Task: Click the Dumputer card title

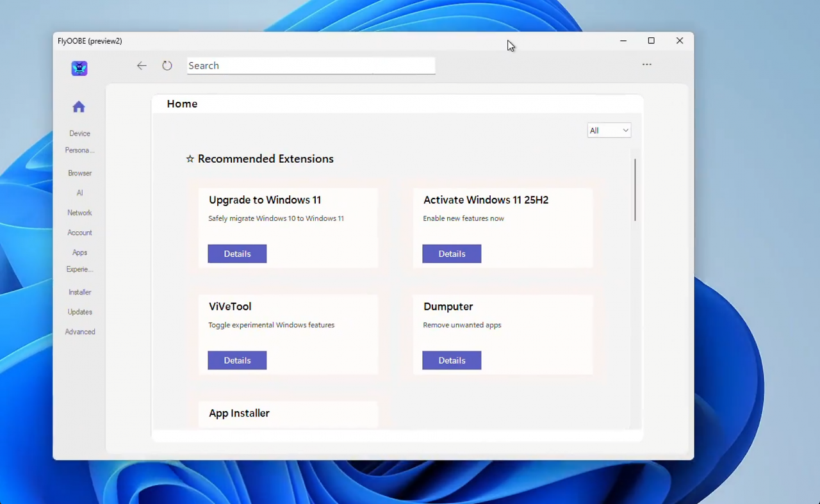Action: point(448,307)
